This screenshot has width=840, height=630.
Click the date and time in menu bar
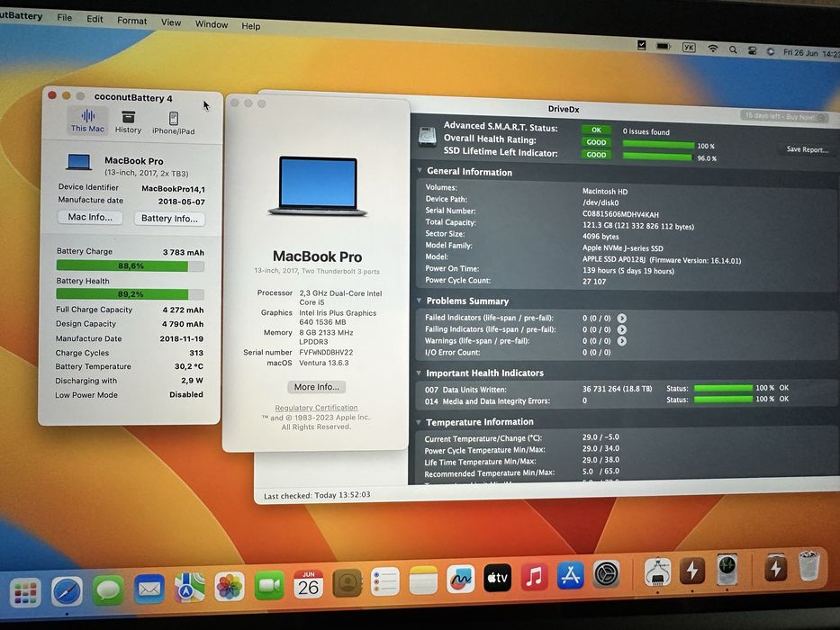point(810,53)
